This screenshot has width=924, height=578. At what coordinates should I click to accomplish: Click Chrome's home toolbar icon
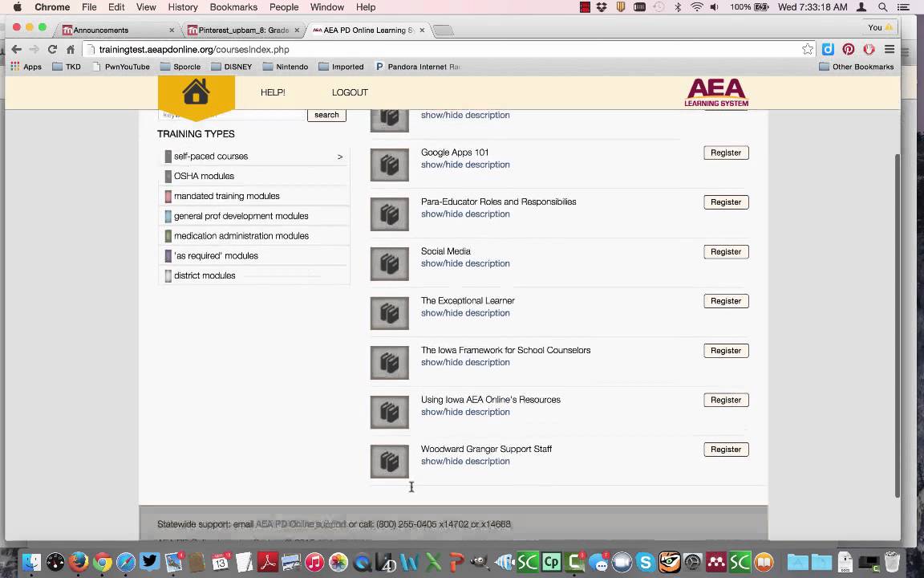click(x=70, y=50)
